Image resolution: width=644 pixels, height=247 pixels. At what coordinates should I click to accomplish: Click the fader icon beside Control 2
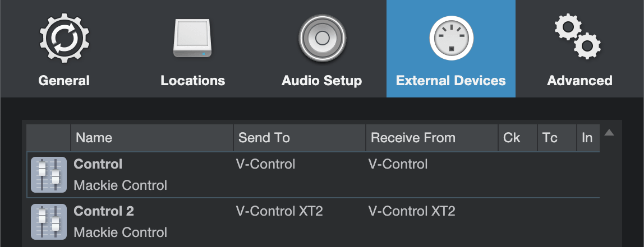[48, 222]
